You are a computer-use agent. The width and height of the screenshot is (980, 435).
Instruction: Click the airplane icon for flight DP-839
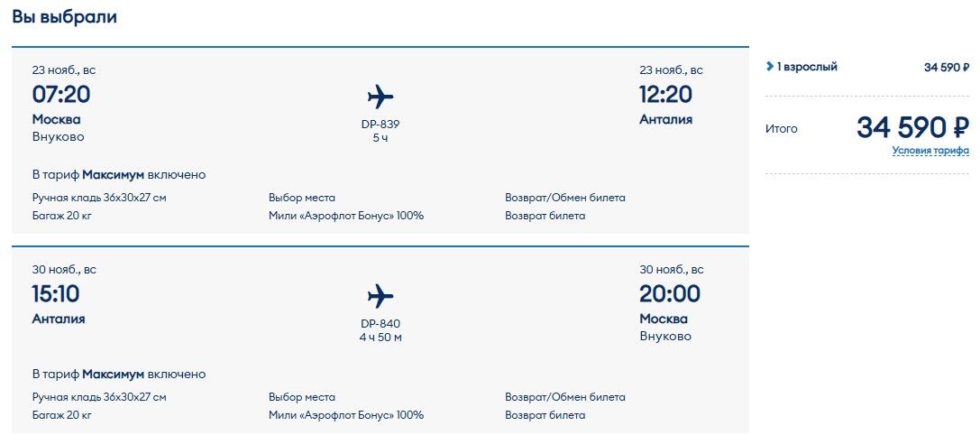point(380,96)
